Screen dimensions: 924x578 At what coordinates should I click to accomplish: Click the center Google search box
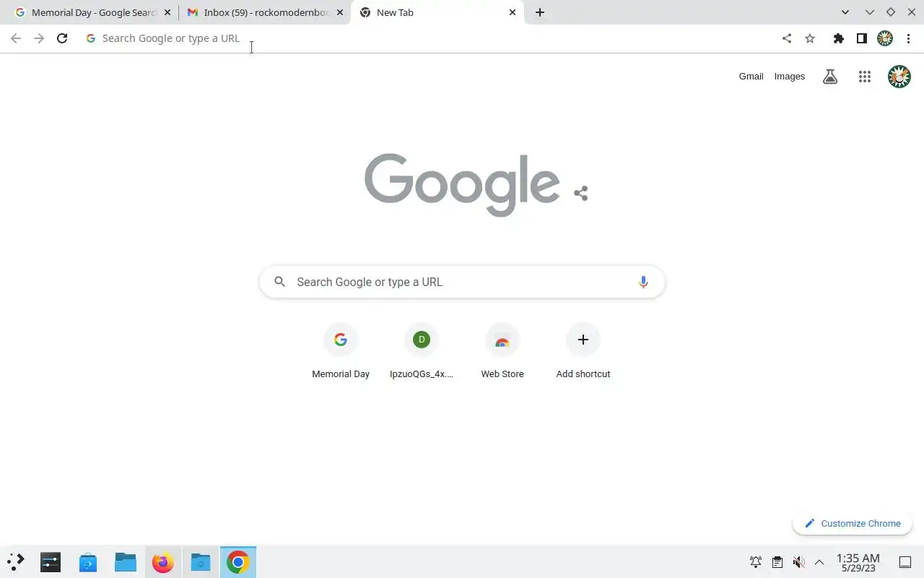(462, 282)
